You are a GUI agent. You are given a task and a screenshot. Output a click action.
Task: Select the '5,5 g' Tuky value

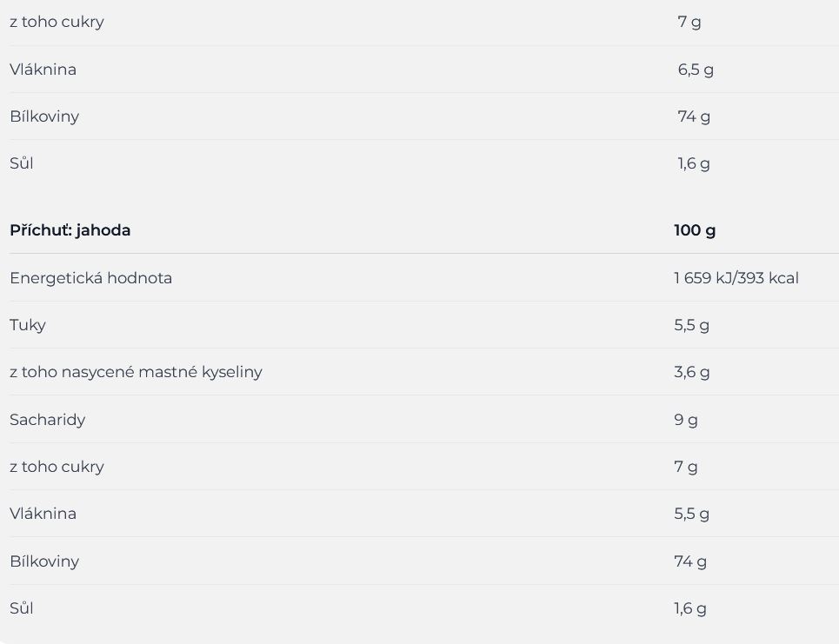click(692, 325)
